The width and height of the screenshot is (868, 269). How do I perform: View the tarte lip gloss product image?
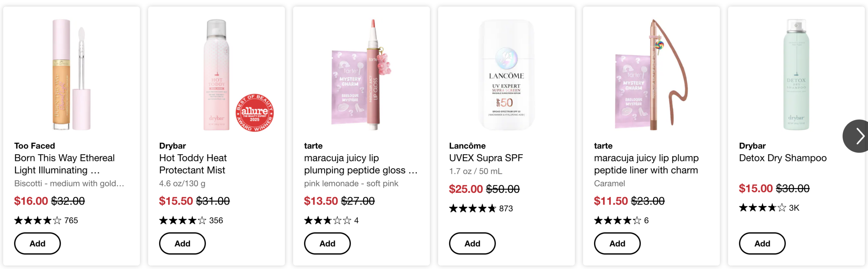[361, 75]
